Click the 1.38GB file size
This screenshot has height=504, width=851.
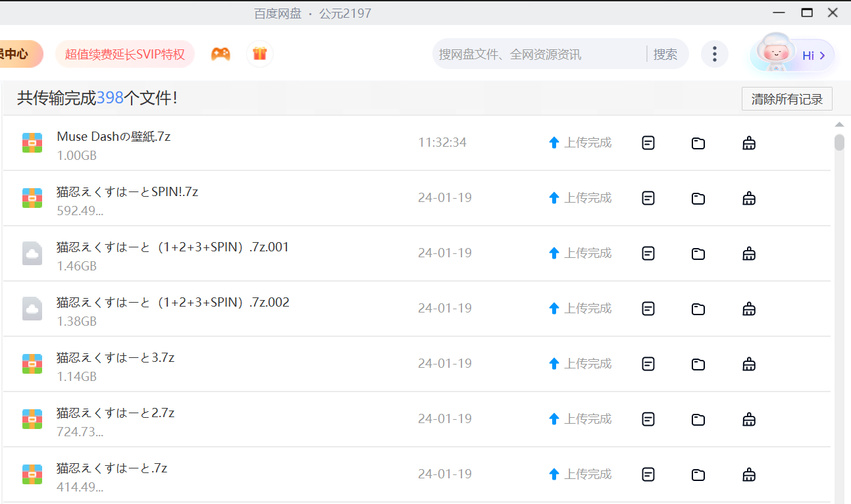[x=77, y=322]
